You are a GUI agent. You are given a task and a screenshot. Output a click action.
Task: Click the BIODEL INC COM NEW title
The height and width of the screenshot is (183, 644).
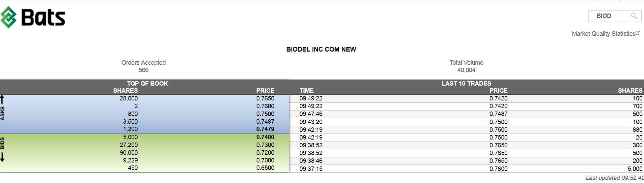[321, 49]
